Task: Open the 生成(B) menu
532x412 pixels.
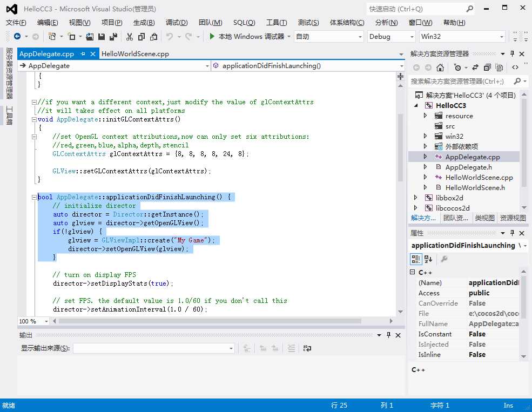Action: pos(144,22)
